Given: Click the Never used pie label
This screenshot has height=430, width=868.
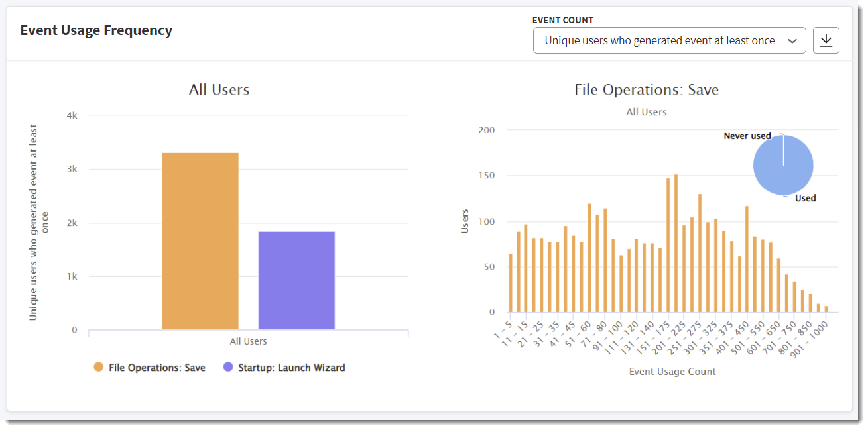Looking at the screenshot, I should pos(747,136).
